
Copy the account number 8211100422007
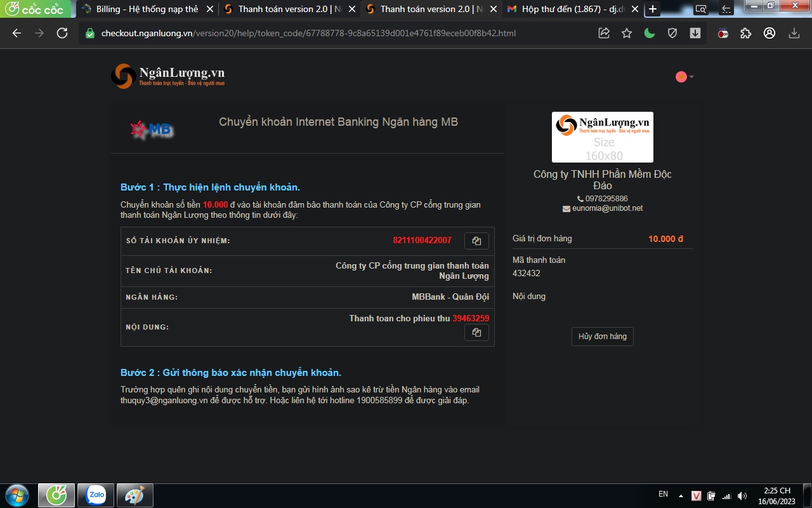coord(476,241)
